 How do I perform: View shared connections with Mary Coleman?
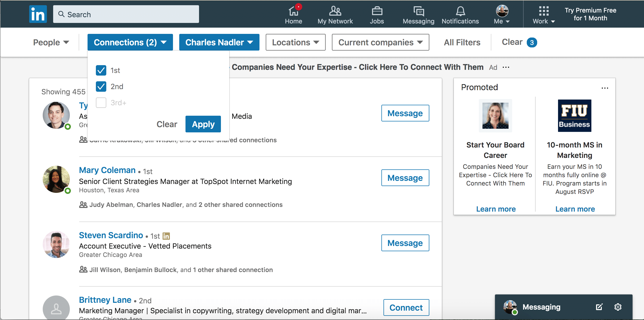pos(186,205)
